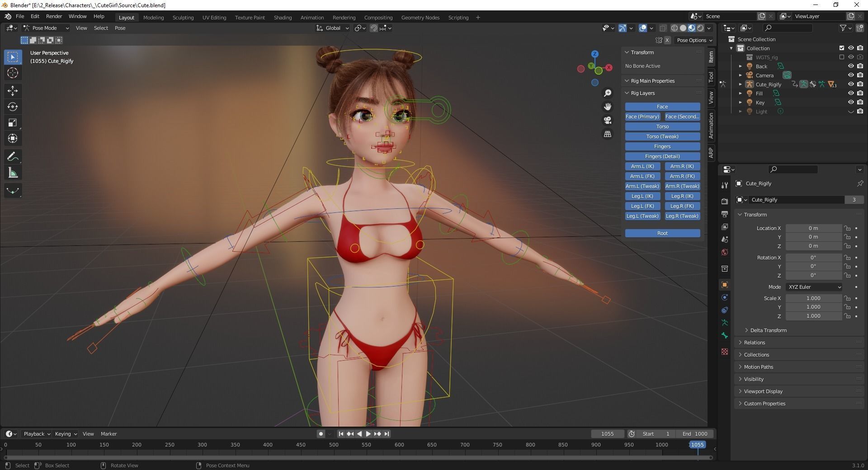Hide Cute_Rigify in viewport
The image size is (868, 470).
[851, 84]
